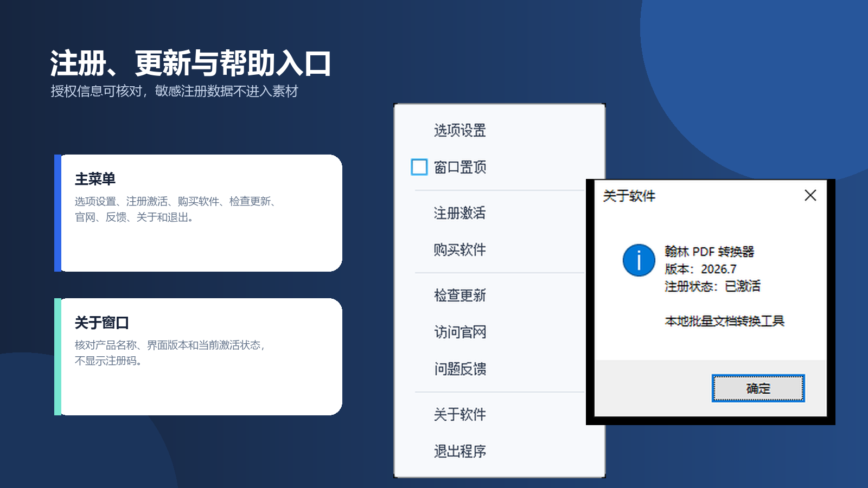
Task: Open 选项设置 from the menu
Action: (459, 130)
